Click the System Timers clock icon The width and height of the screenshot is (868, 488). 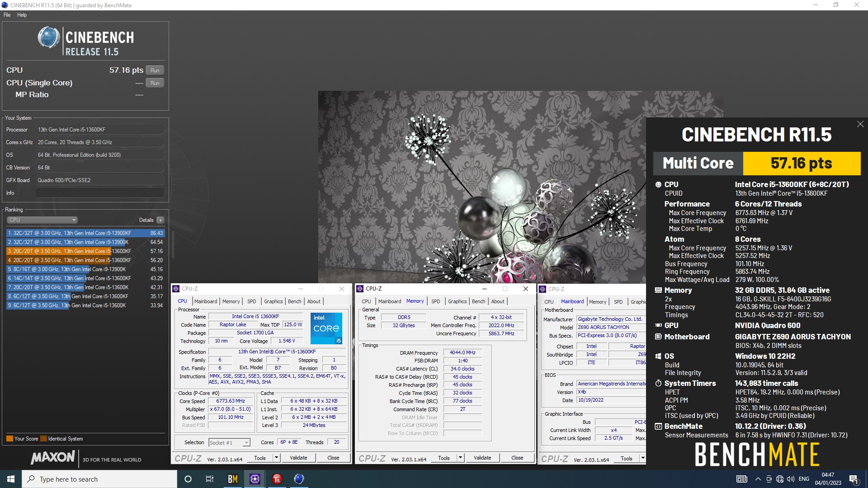[658, 383]
